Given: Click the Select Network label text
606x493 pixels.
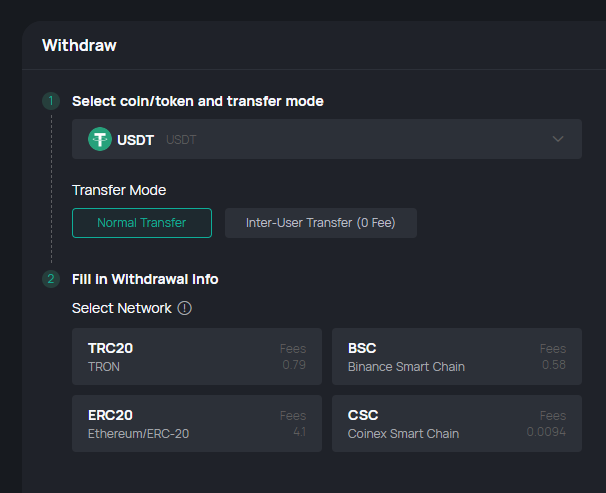Looking at the screenshot, I should (x=122, y=308).
